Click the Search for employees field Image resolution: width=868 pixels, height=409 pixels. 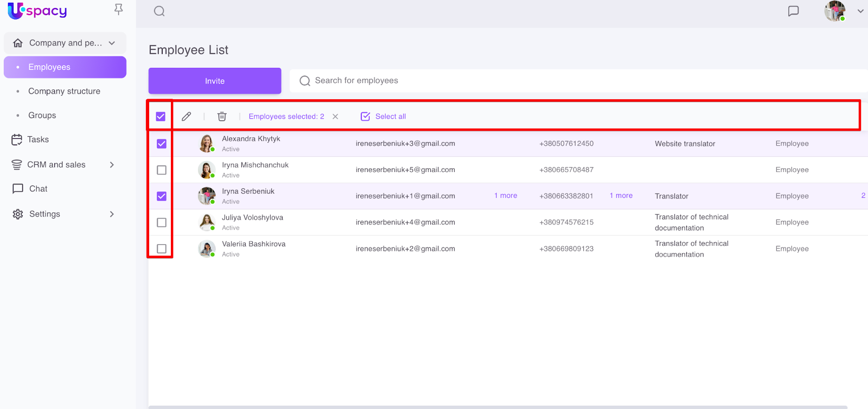488,81
